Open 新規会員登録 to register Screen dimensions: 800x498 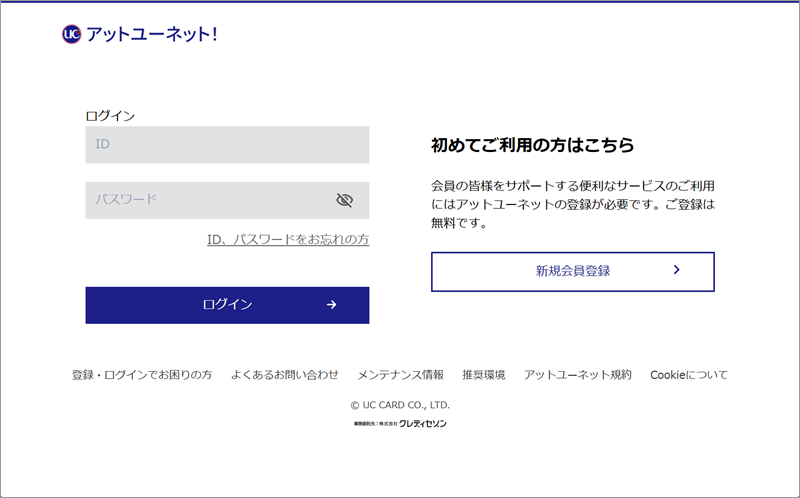coord(572,271)
